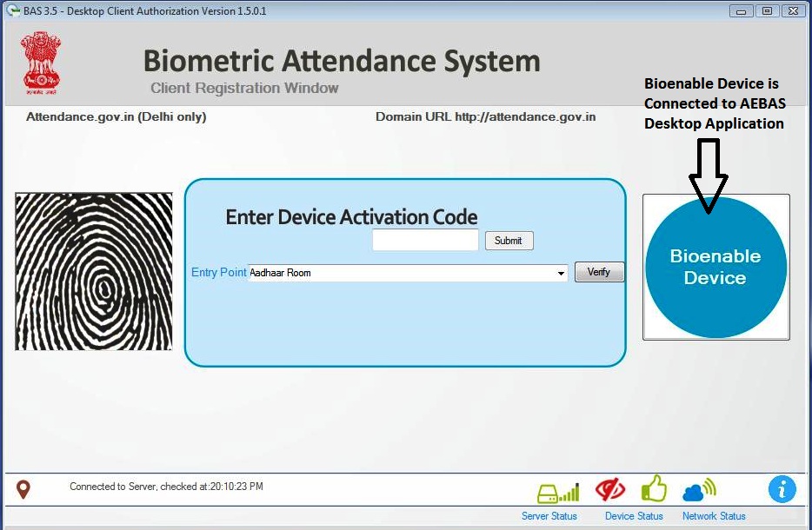Screen dimensions: 812x530
Task: Open the blue info icon
Action: [782, 489]
